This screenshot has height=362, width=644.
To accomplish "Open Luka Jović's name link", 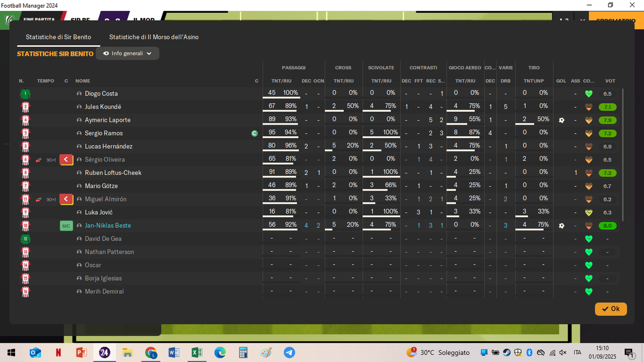I will pyautogui.click(x=99, y=213).
